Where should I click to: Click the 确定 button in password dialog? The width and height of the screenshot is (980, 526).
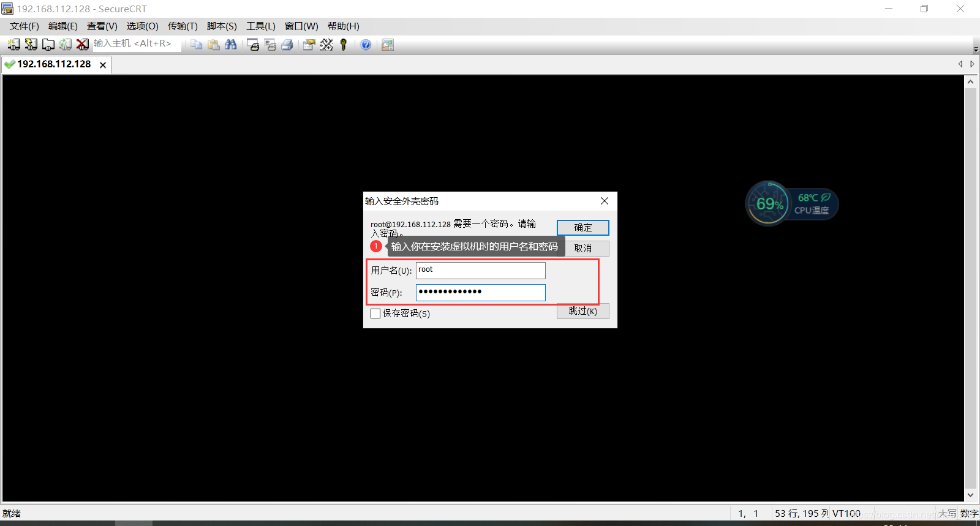(583, 227)
